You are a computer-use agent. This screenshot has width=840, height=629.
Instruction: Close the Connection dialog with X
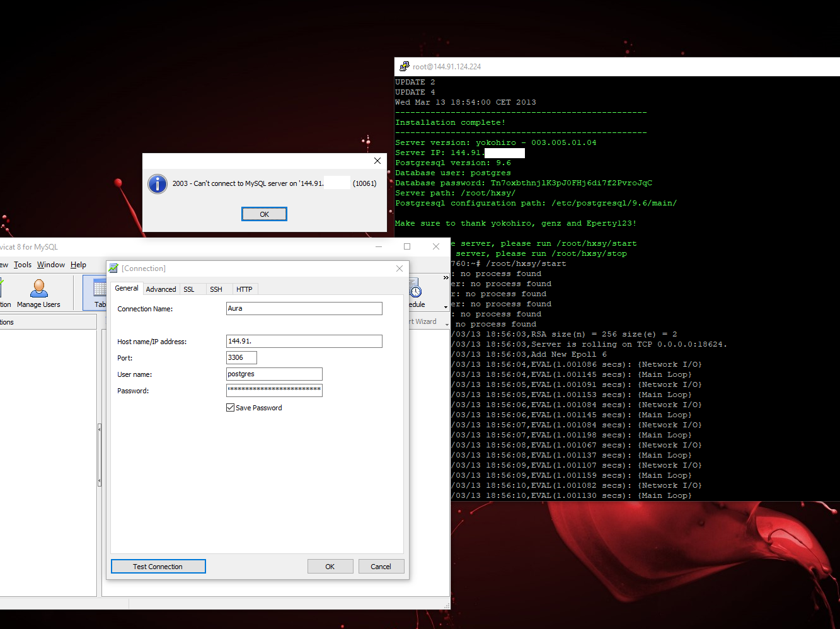tap(399, 268)
